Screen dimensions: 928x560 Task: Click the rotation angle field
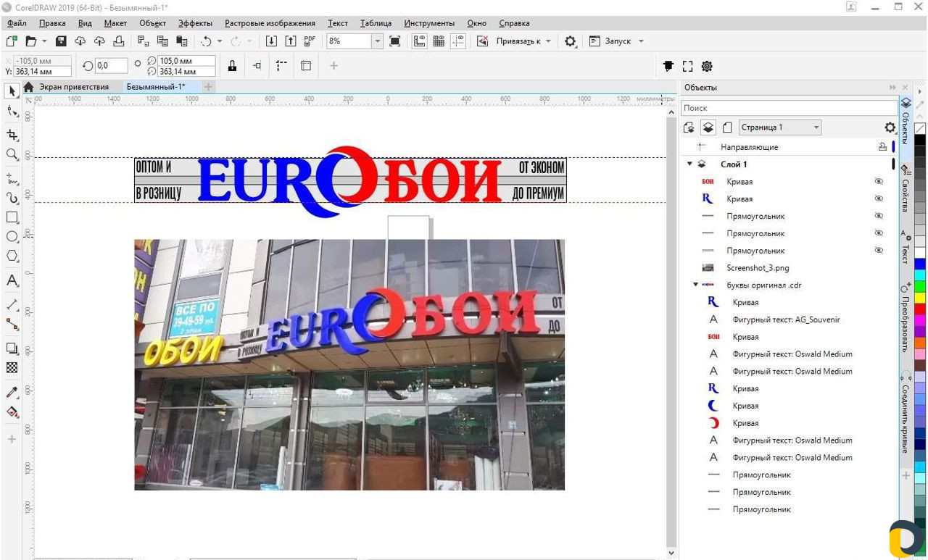click(x=111, y=66)
